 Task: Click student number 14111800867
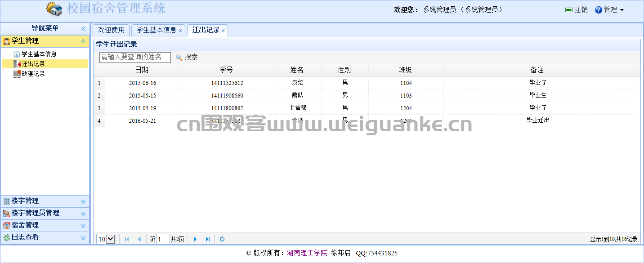pyautogui.click(x=227, y=108)
